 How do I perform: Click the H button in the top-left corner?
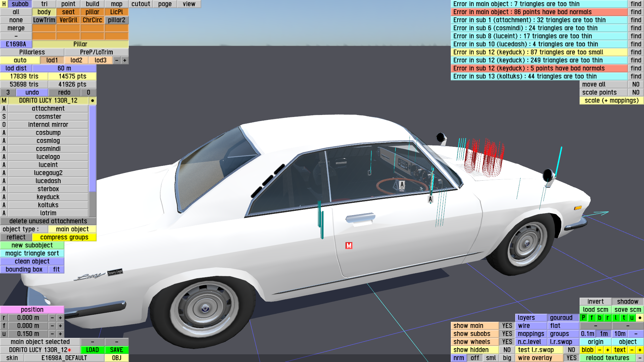[4, 4]
